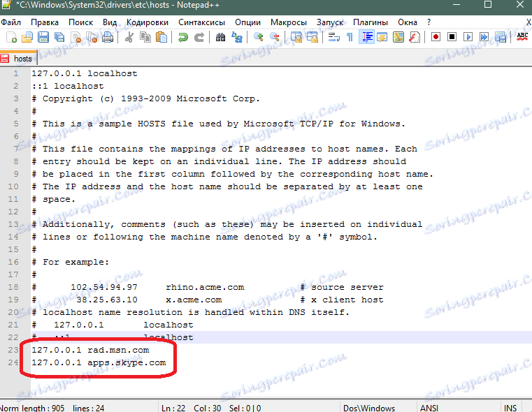532x412 pixels.
Task: Toggle synchronized horizontal scrolling icon
Action: coord(312,37)
